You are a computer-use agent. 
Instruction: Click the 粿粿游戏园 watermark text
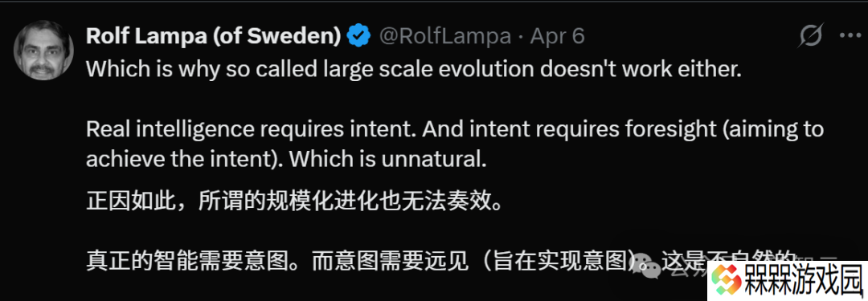tap(805, 279)
